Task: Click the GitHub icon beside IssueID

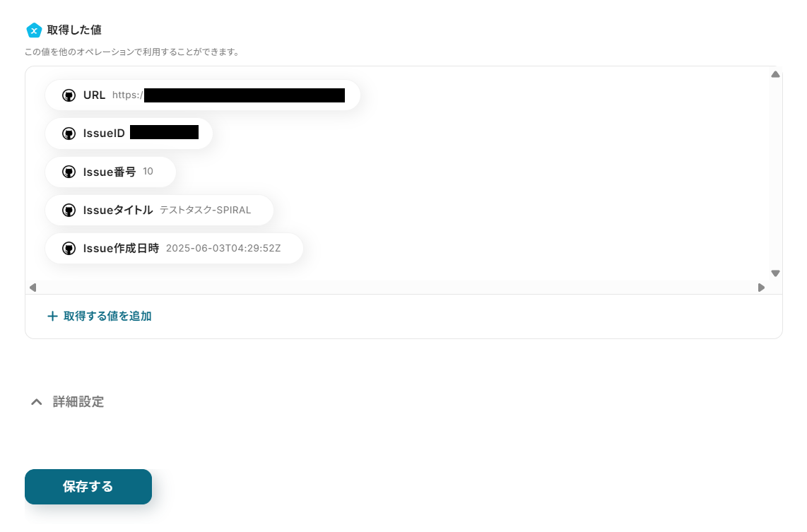Action: 69,134
